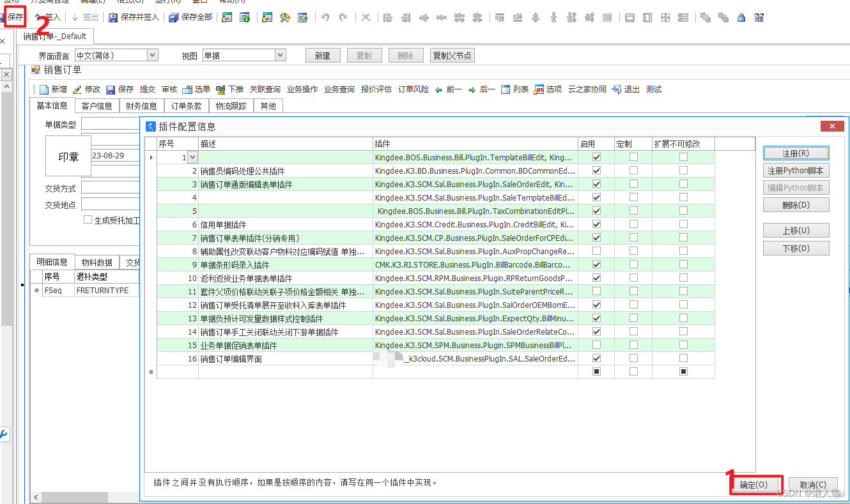Click the 签入 check-in toolbar item
The image size is (850, 504).
click(47, 17)
